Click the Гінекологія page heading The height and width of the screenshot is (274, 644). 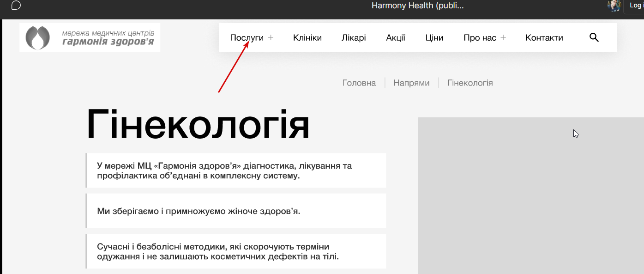pos(198,125)
